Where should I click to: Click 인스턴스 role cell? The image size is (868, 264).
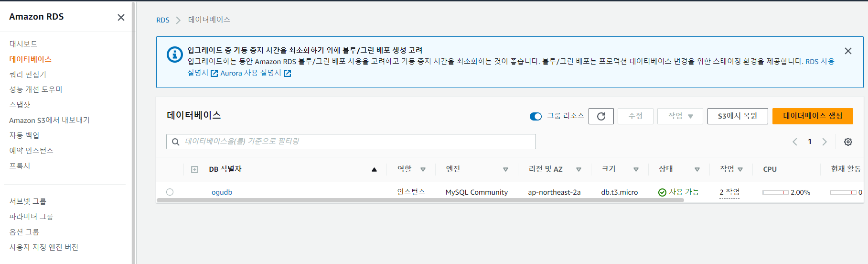(411, 192)
